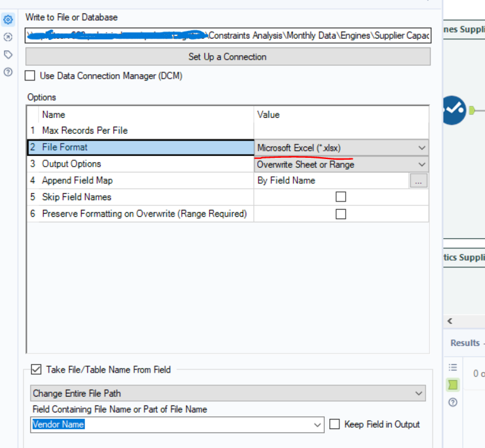Click the Append Field Map ellipsis button
485x448 pixels.
[419, 181]
